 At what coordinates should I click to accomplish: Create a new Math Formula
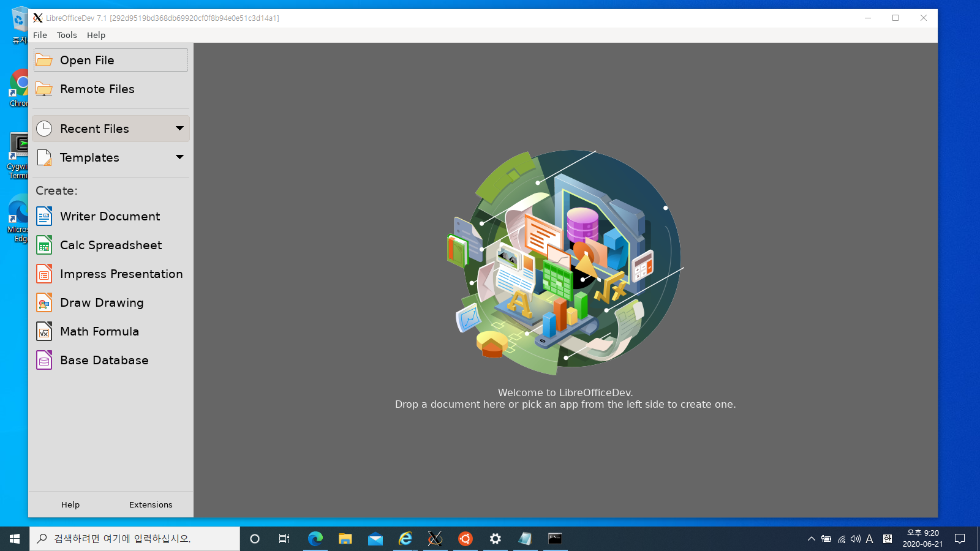click(x=110, y=331)
